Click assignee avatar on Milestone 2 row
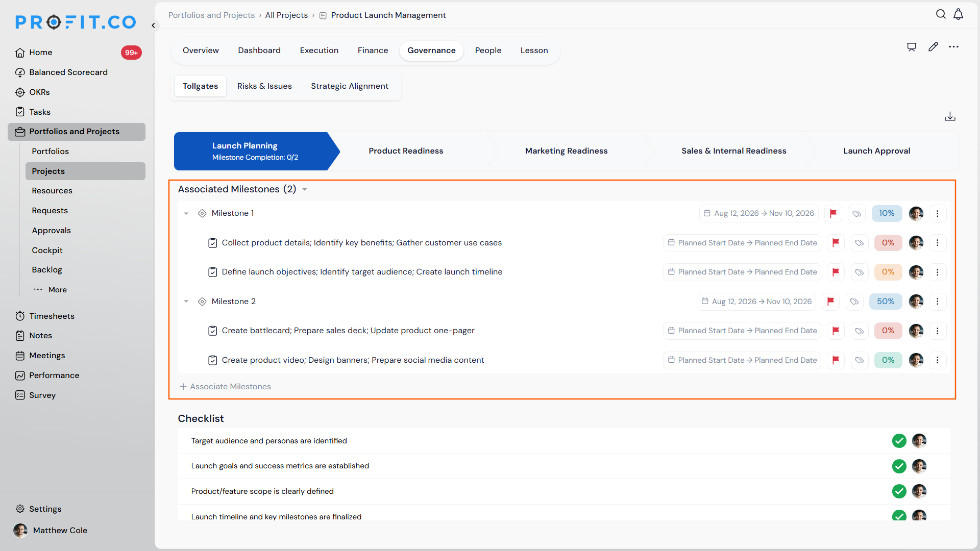Image resolution: width=980 pixels, height=551 pixels. click(916, 302)
